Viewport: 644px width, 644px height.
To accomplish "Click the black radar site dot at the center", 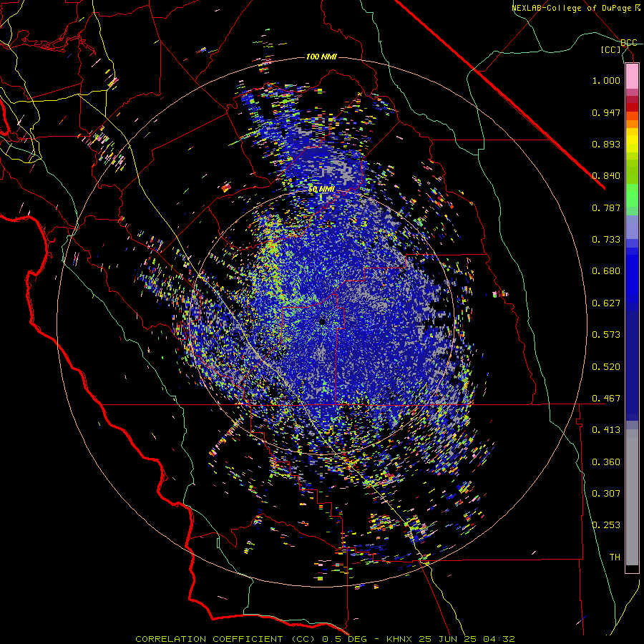I will pyautogui.click(x=323, y=322).
